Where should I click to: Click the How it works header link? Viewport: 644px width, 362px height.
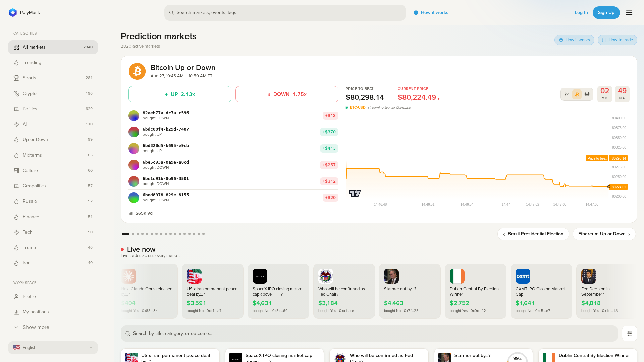click(x=431, y=13)
